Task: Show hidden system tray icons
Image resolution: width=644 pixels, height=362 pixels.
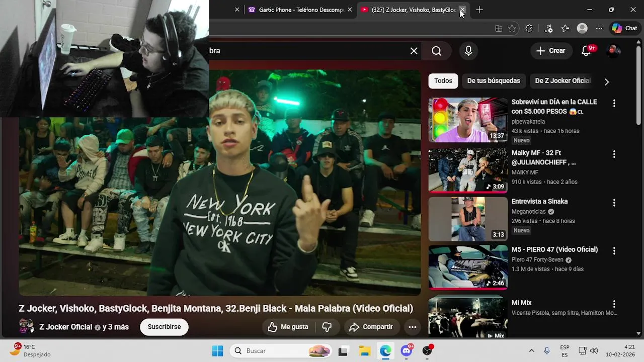Action: tap(531, 350)
